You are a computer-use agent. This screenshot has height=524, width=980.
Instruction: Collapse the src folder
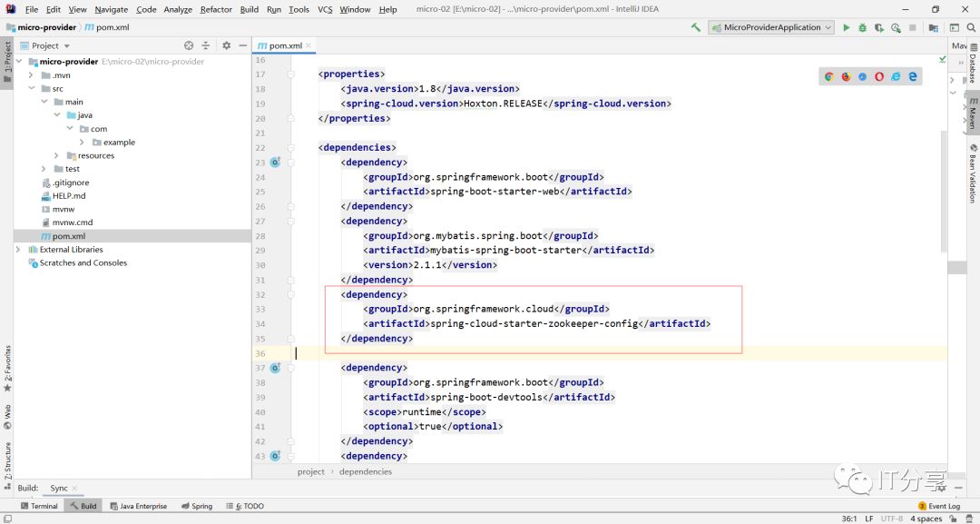[x=31, y=89]
